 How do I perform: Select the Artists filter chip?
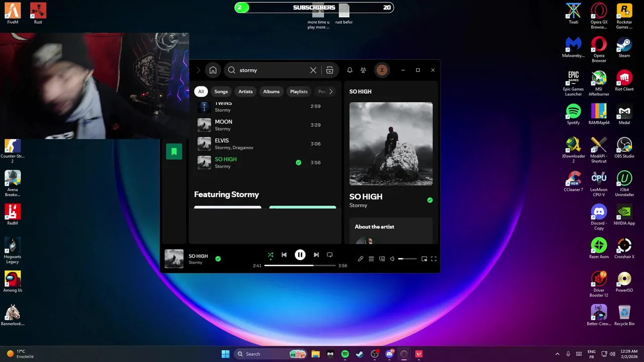(x=246, y=92)
